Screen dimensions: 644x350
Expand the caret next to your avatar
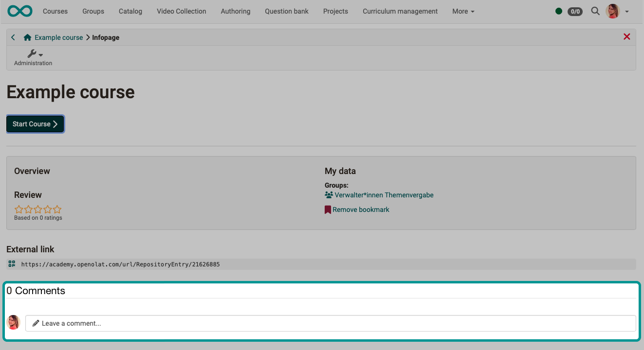626,11
